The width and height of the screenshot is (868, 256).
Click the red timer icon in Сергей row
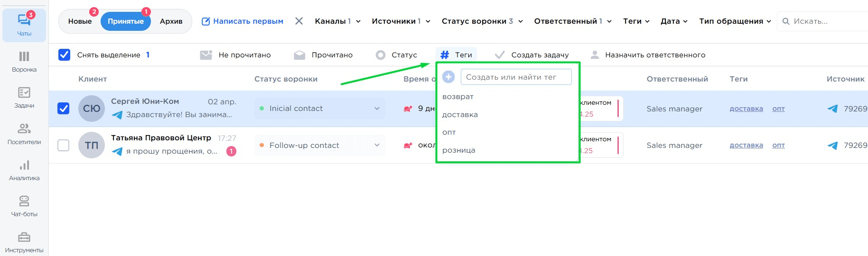408,109
